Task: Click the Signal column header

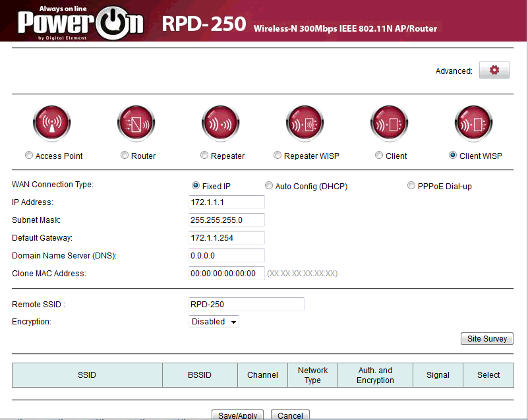Action: click(438, 375)
